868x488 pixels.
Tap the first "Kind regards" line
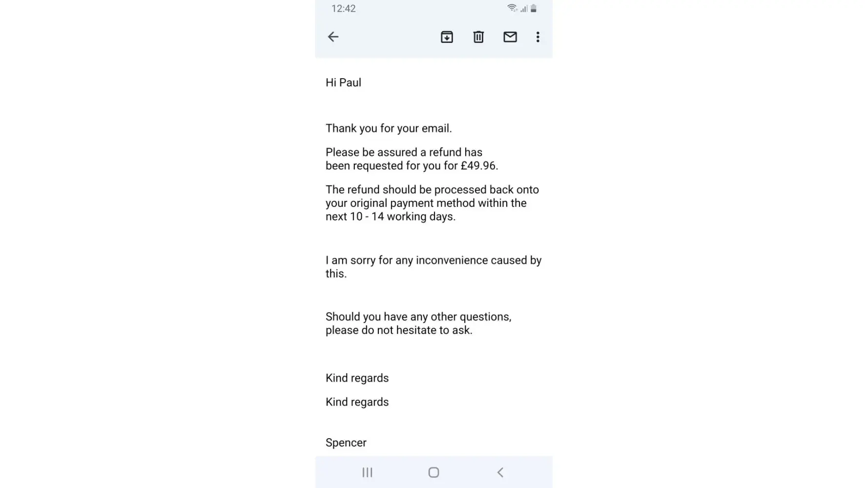tap(357, 378)
